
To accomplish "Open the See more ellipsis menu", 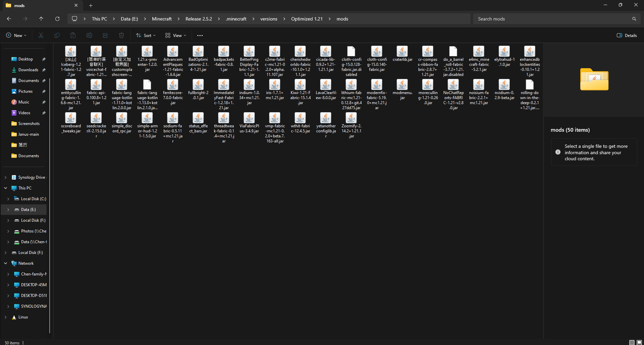I will 200,35.
